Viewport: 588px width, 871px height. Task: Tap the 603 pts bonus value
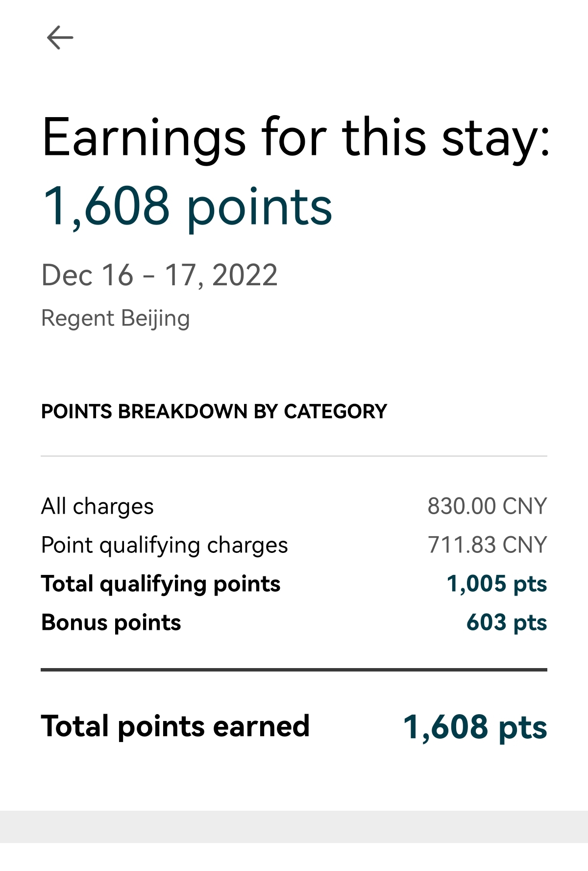(507, 623)
